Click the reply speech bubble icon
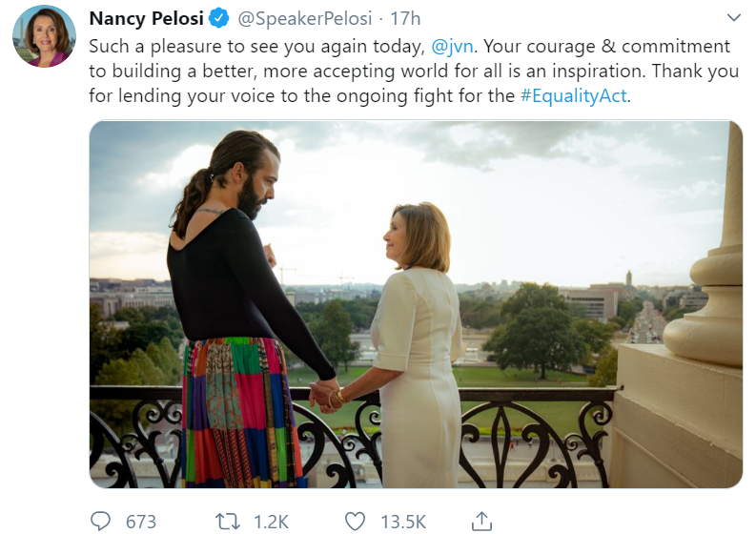 pyautogui.click(x=101, y=521)
